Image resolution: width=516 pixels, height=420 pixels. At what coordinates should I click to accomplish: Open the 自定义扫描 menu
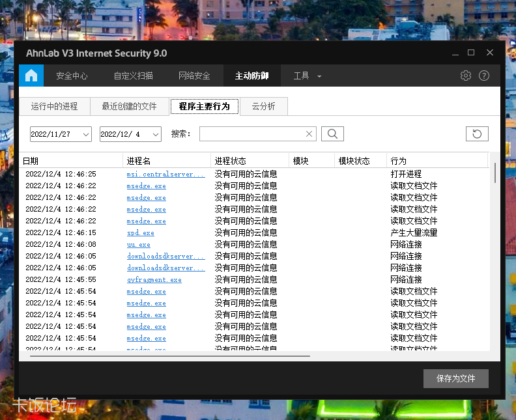coord(134,76)
